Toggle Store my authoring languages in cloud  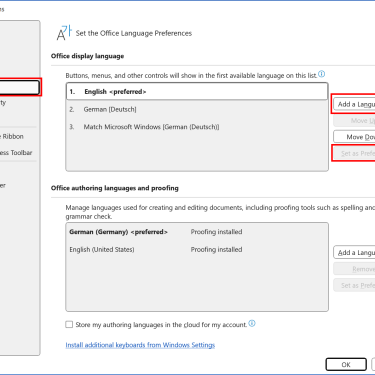[69, 324]
